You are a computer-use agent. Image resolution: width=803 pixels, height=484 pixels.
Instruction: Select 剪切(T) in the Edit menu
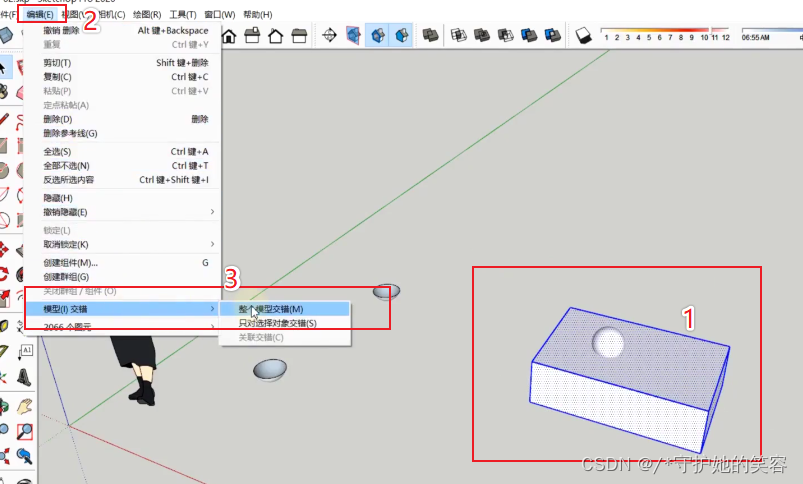click(x=123, y=62)
